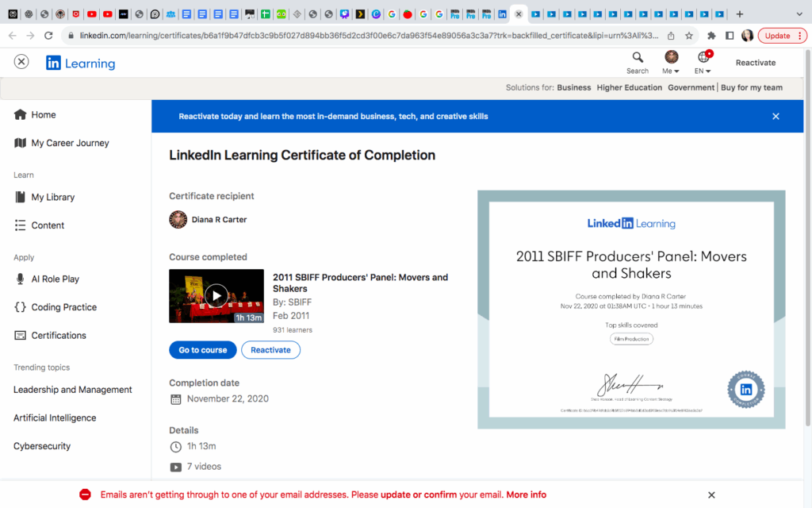The image size is (812, 508).
Task: Click More info in the email warning
Action: 527,495
